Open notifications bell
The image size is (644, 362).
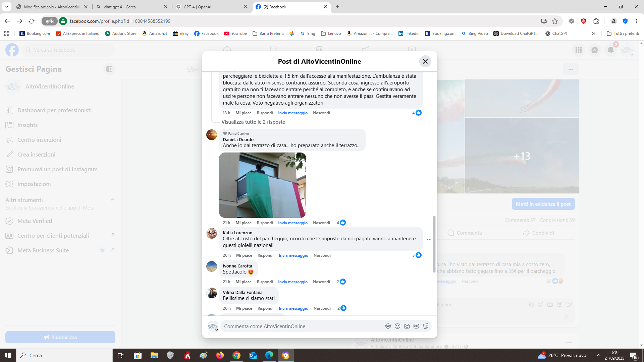click(611, 50)
